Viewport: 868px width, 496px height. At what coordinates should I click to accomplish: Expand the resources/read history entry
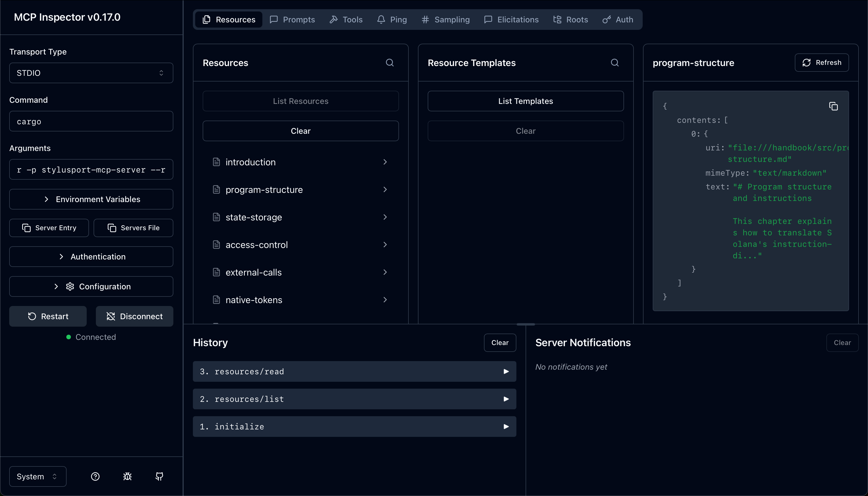pos(354,371)
